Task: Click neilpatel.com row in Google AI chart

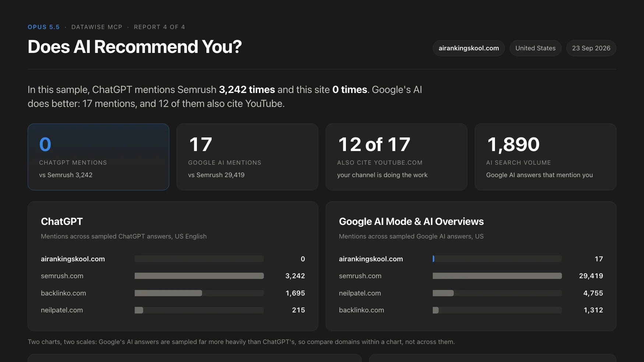Action: tap(471, 293)
